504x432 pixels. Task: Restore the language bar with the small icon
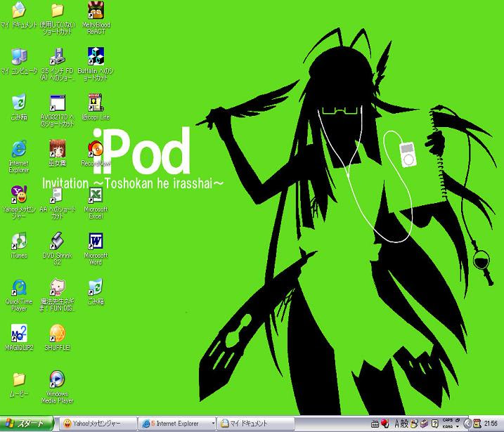tap(458, 420)
